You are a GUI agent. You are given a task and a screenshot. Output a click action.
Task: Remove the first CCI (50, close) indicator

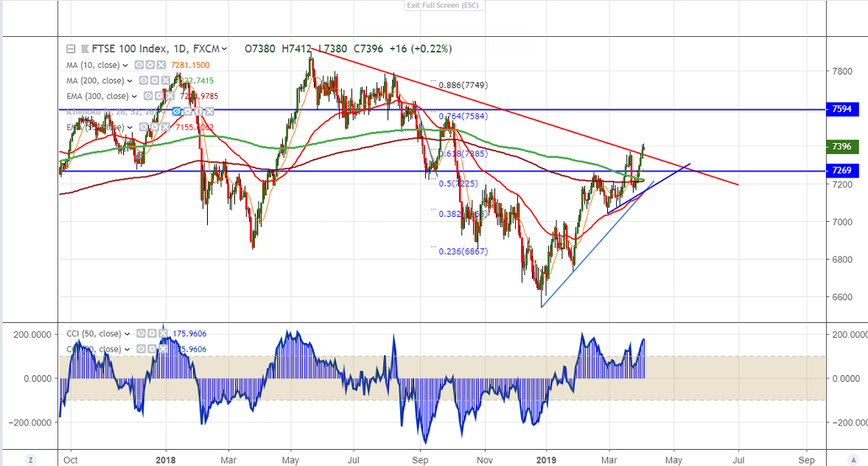click(164, 333)
